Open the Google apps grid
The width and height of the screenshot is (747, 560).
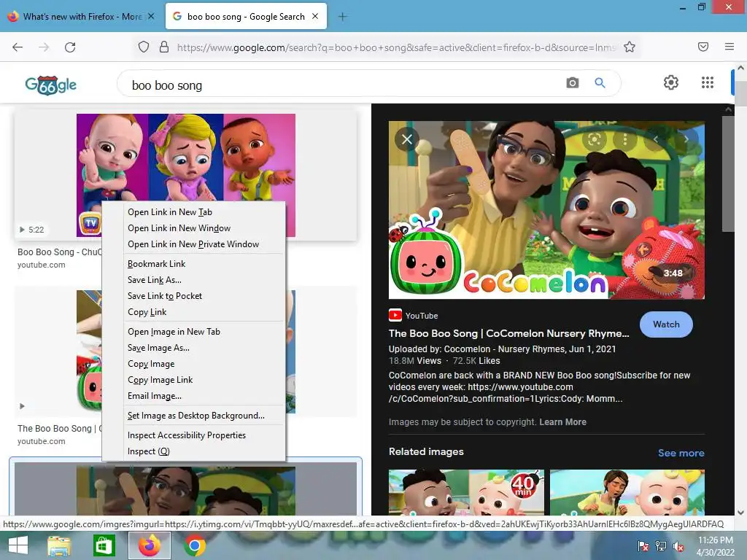click(708, 82)
